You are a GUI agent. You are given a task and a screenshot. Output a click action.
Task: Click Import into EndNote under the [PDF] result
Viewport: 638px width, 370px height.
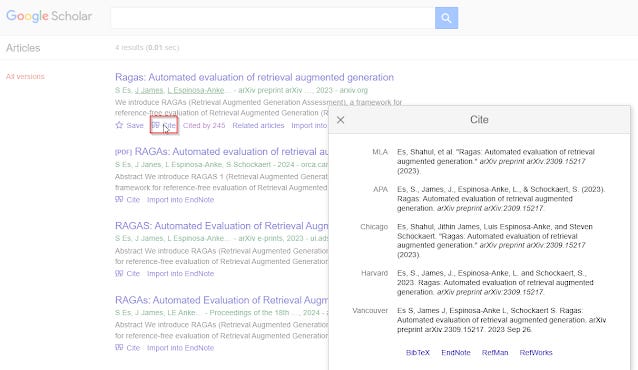coord(180,199)
